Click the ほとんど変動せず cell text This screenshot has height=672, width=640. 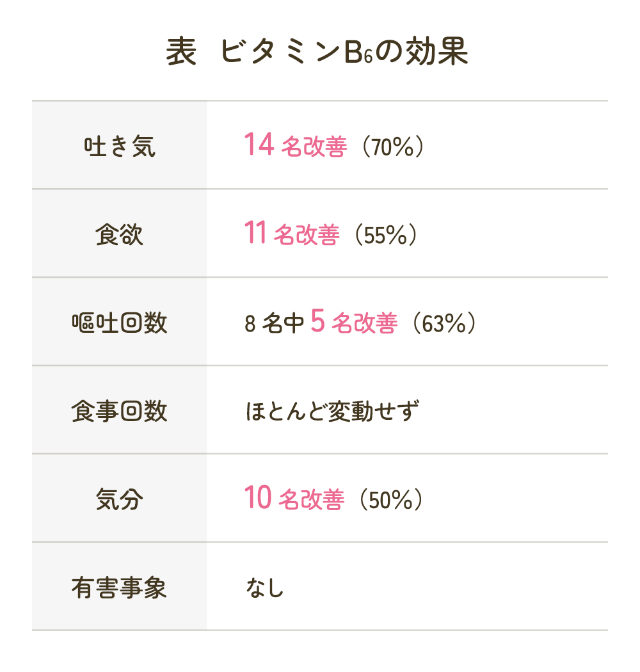coord(332,412)
